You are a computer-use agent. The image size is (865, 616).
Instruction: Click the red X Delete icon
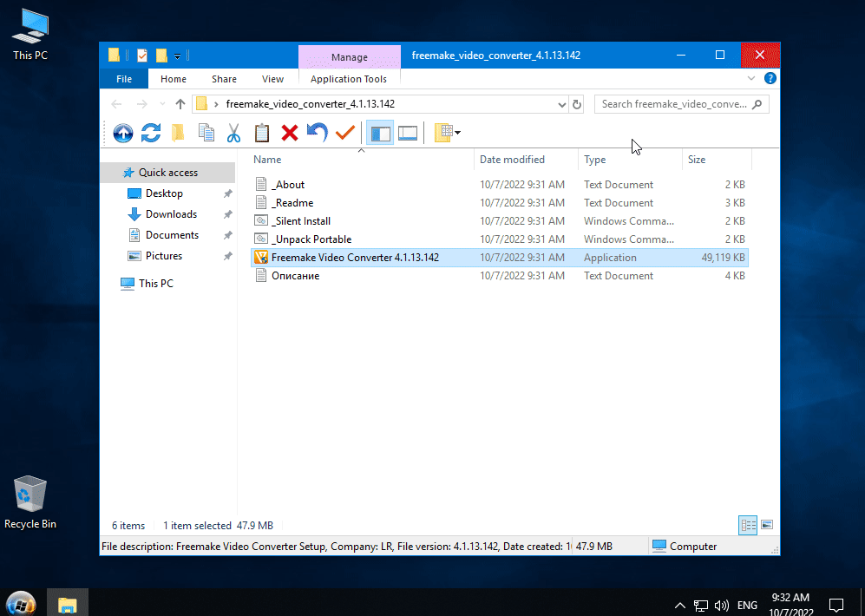pyautogui.click(x=290, y=133)
